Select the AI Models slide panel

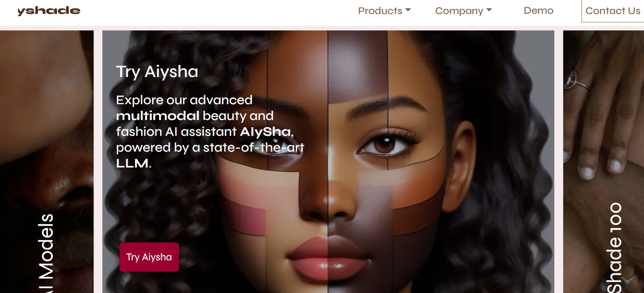[47, 162]
